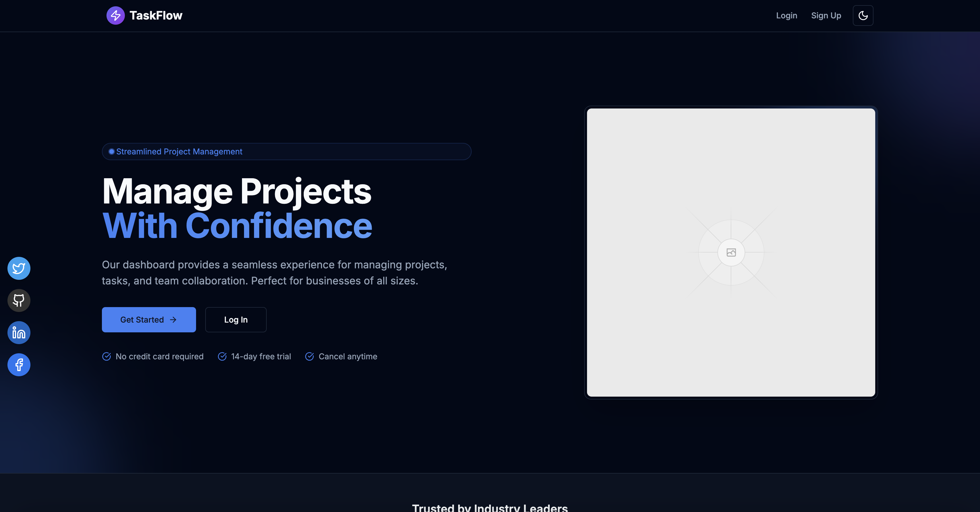980x512 pixels.
Task: Open TaskFlow's Twitter page via sidebar icon
Action: pyautogui.click(x=18, y=268)
